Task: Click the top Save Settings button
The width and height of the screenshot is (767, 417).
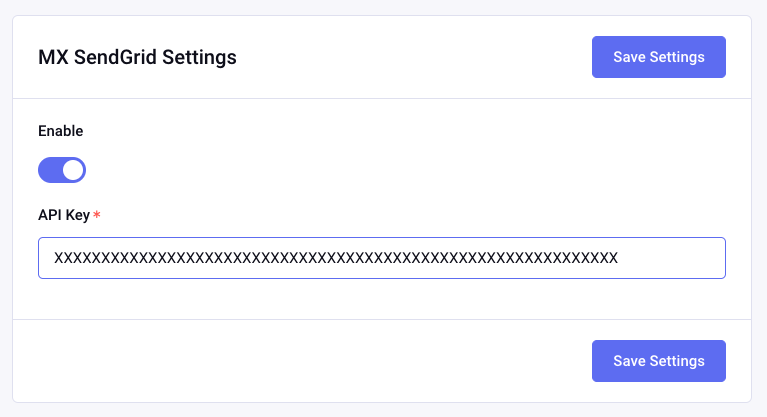Action: click(x=658, y=57)
